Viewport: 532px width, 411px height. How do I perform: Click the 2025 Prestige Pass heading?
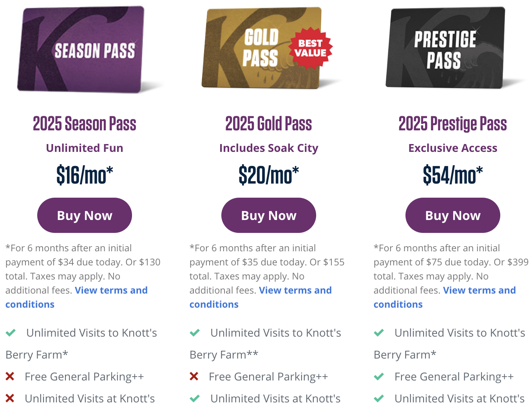[x=453, y=124]
